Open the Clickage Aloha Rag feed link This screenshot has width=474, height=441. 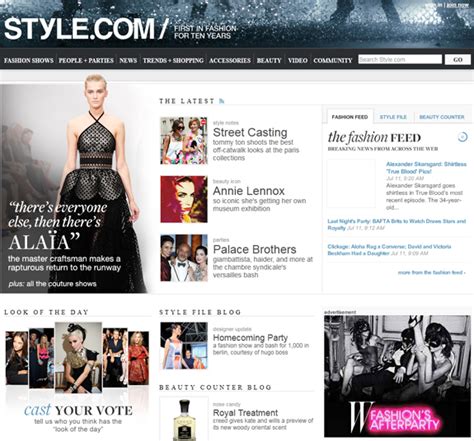(x=389, y=250)
